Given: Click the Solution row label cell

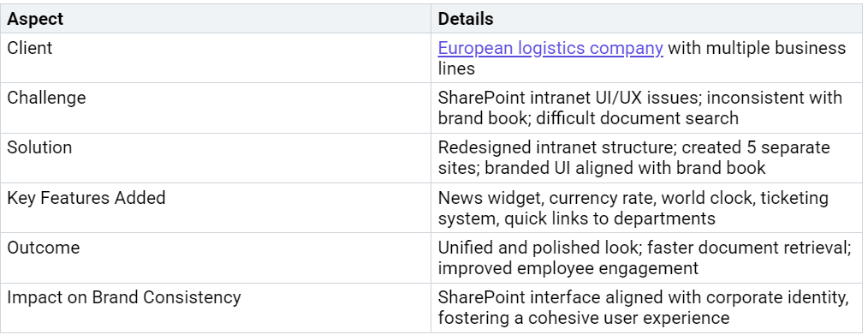Looking at the screenshot, I should [x=216, y=158].
